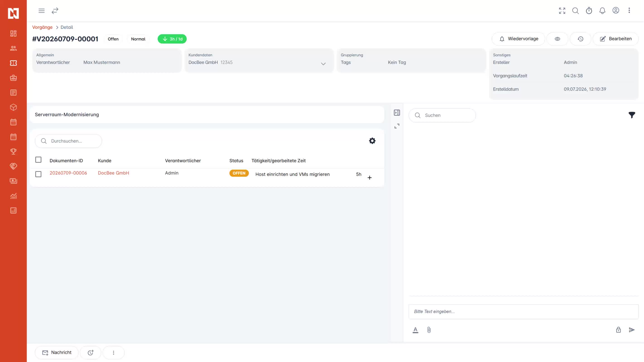This screenshot has height=362, width=644.
Task: Expand the chat panel with corner arrows
Action: point(397,126)
